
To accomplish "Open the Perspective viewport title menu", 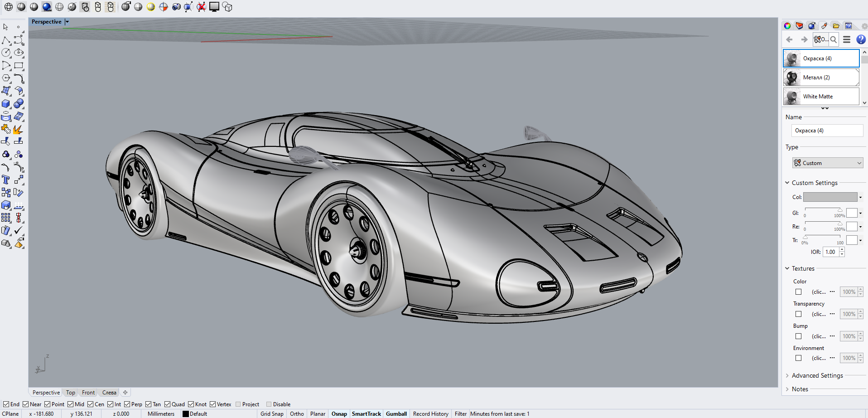I will click(67, 21).
